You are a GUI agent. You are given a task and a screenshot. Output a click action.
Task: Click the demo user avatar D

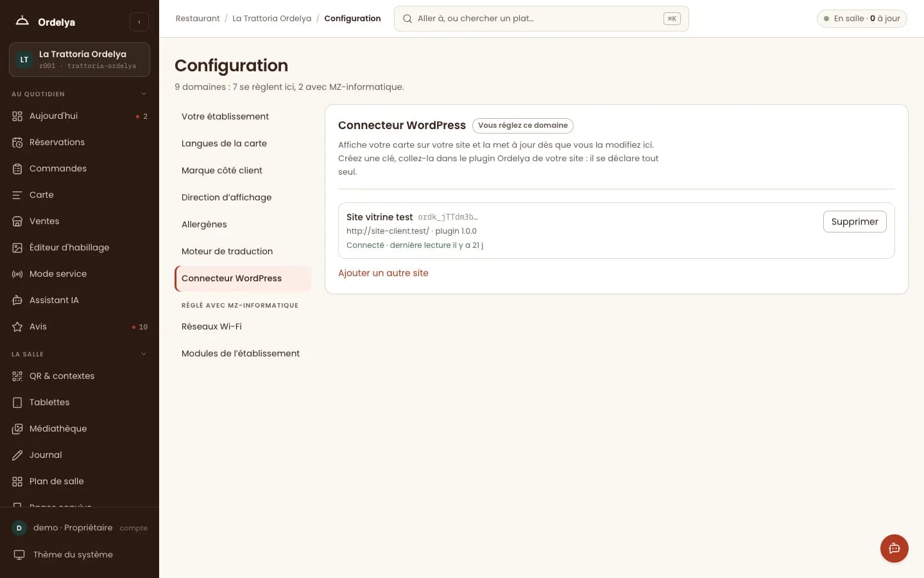(19, 528)
